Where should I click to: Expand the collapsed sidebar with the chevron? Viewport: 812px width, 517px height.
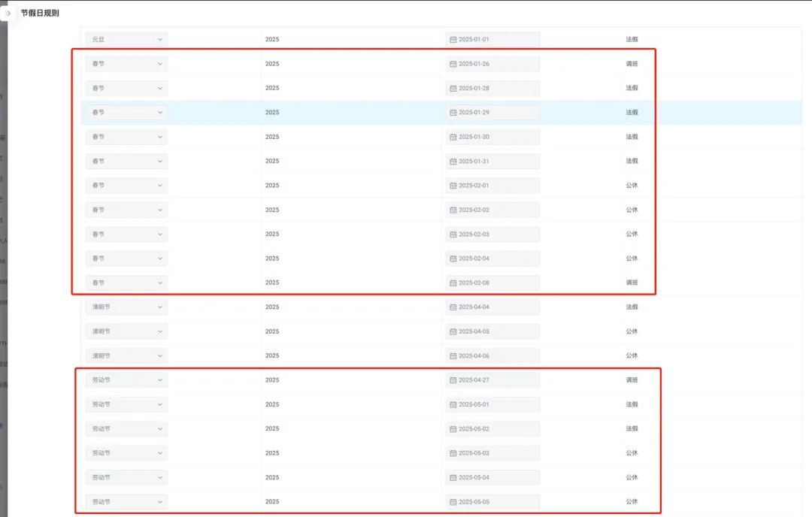(8, 13)
